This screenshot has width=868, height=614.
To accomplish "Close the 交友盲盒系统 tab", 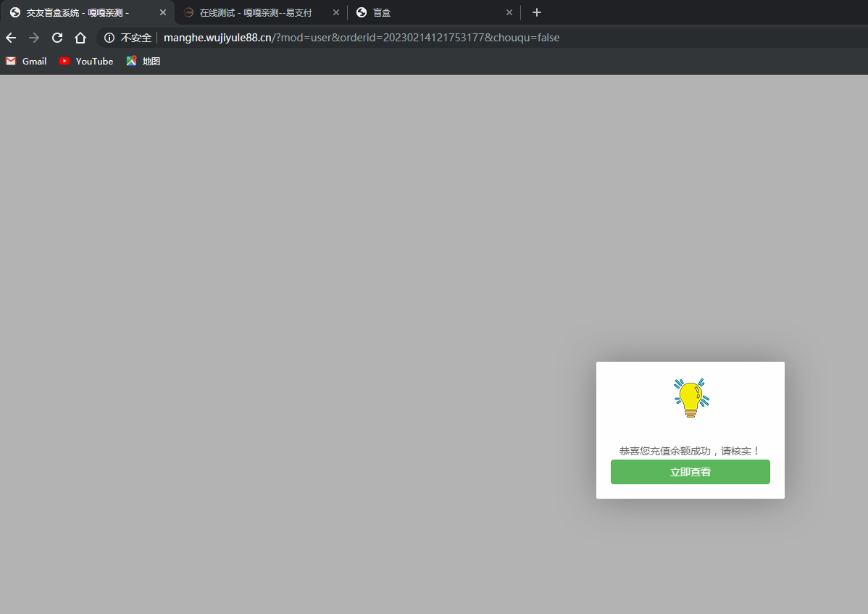I will pos(163,13).
